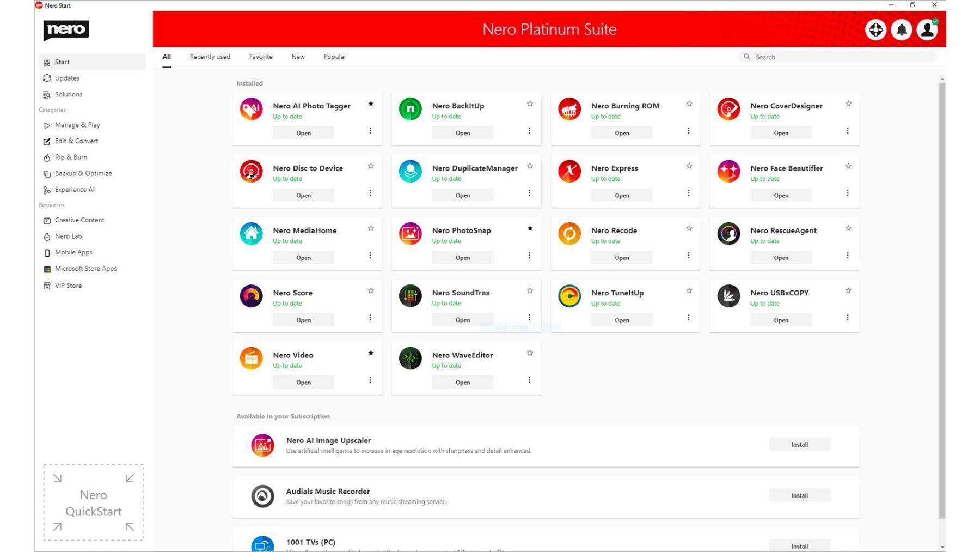Click the Nero MediaHome house icon
This screenshot has height=552, width=980.
(251, 234)
